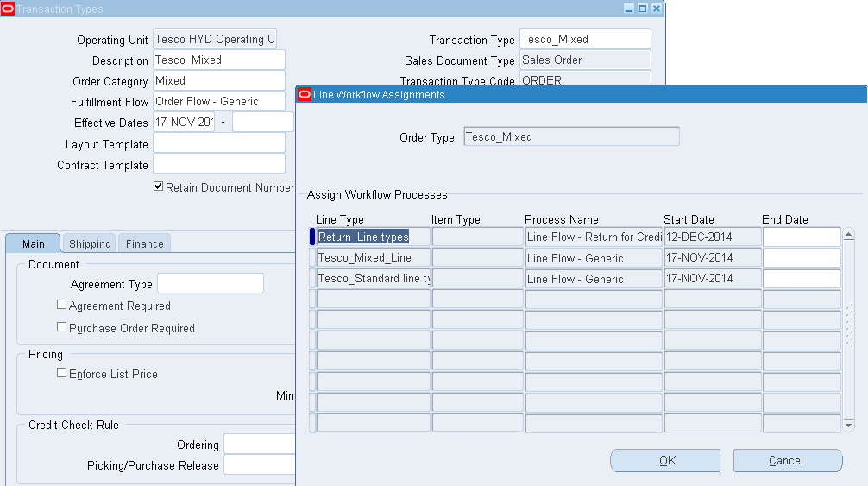Click the Transaction Type field Tesco_Mixed
Screen dimensions: 868x486
click(585, 40)
